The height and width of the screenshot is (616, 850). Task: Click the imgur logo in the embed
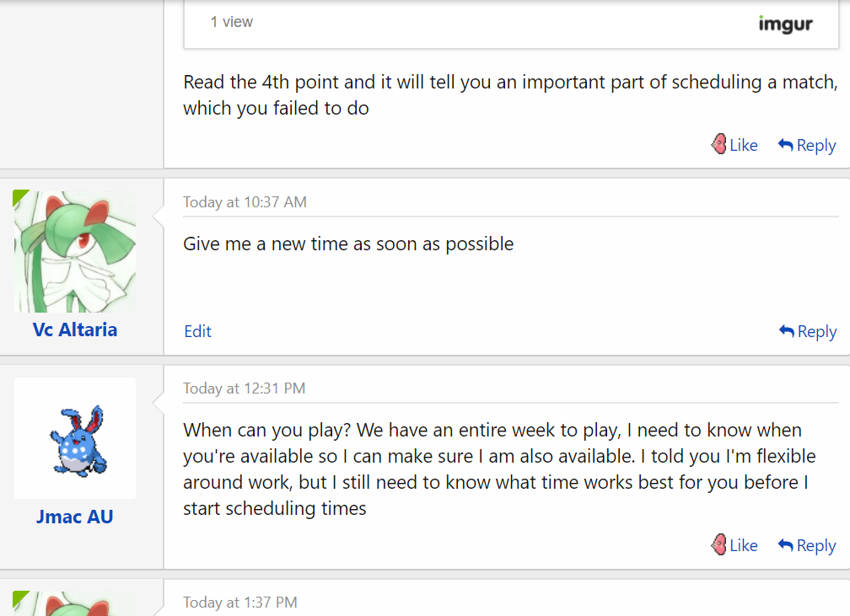(x=785, y=24)
